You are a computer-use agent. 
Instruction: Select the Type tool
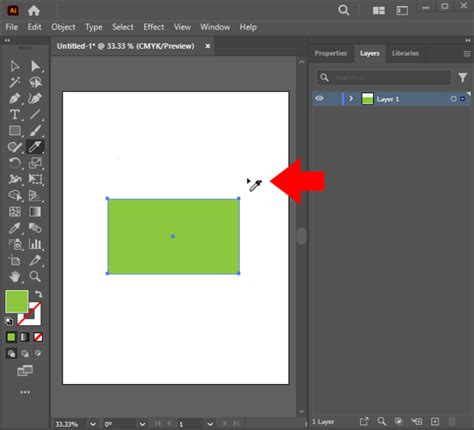tap(14, 115)
